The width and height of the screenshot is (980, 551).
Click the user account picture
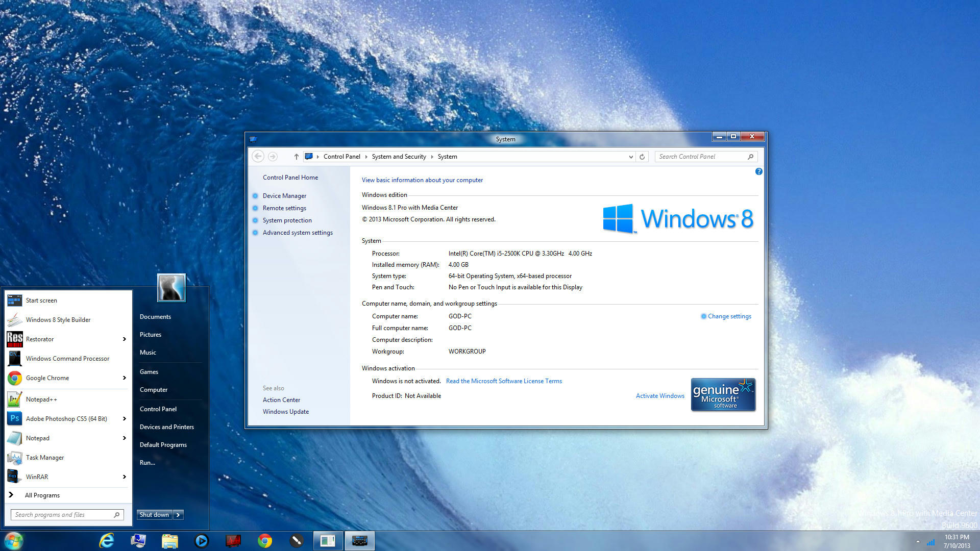pyautogui.click(x=171, y=287)
